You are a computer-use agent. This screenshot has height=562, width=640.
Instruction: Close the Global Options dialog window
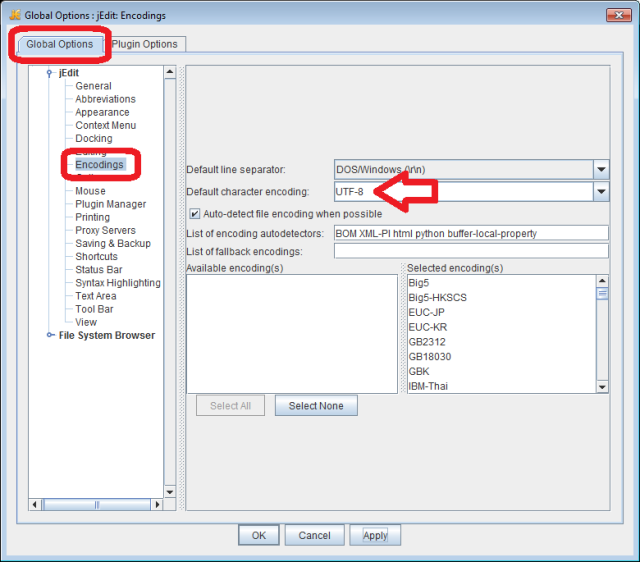coord(619,15)
